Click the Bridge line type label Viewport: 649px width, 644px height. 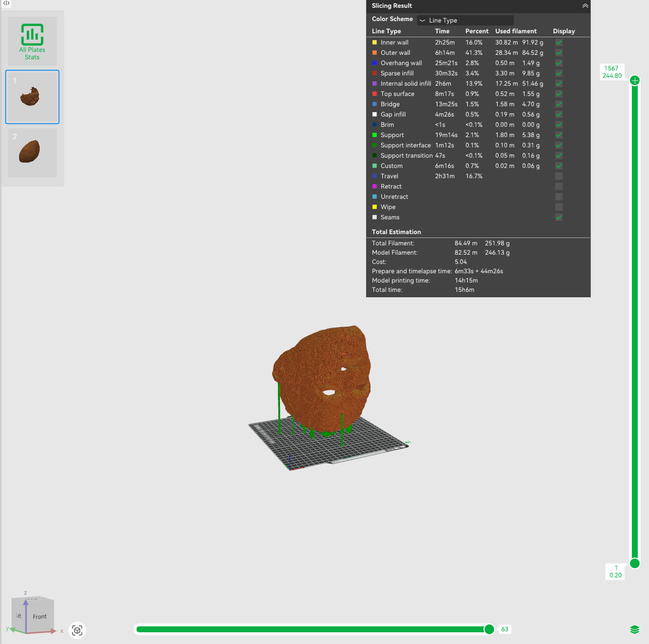point(390,104)
